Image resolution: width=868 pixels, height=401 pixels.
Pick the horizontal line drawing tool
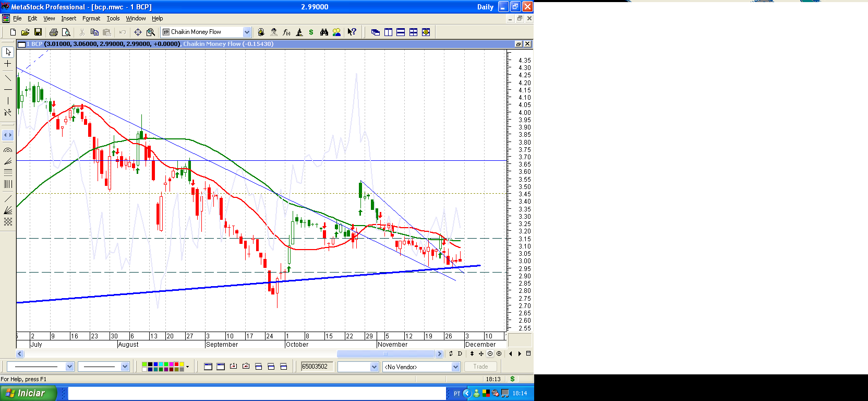(x=8, y=90)
